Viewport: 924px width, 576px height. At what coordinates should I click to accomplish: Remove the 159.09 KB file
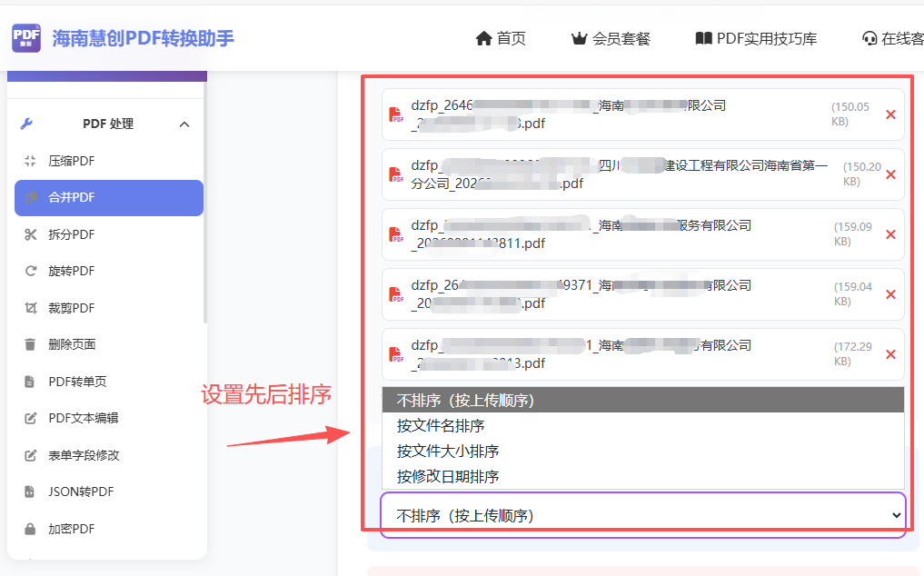(x=891, y=234)
